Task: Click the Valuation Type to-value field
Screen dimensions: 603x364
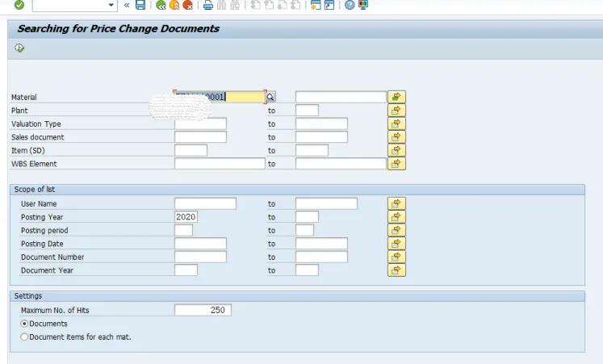Action: coord(321,123)
